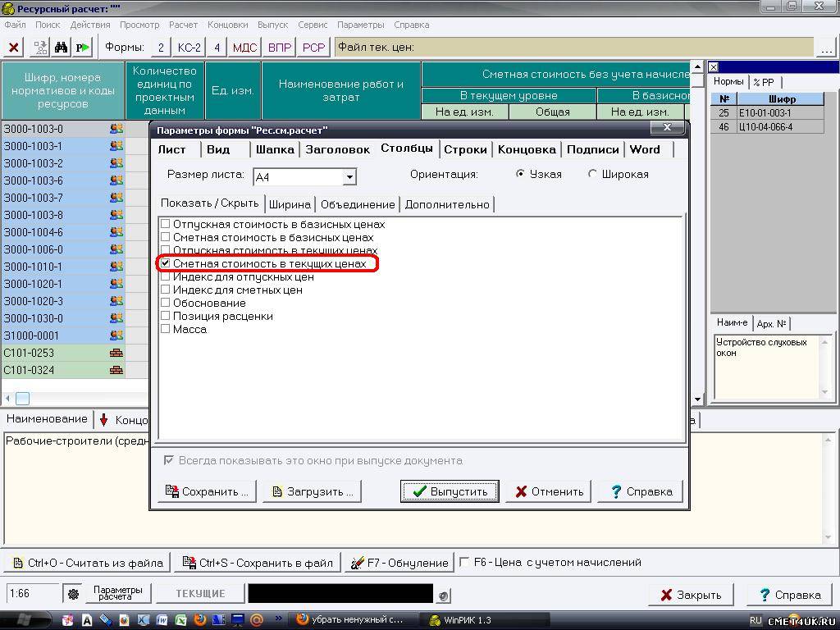840x630 pixels.
Task: Click the ellipsis browse button for price file
Action: click(826, 48)
